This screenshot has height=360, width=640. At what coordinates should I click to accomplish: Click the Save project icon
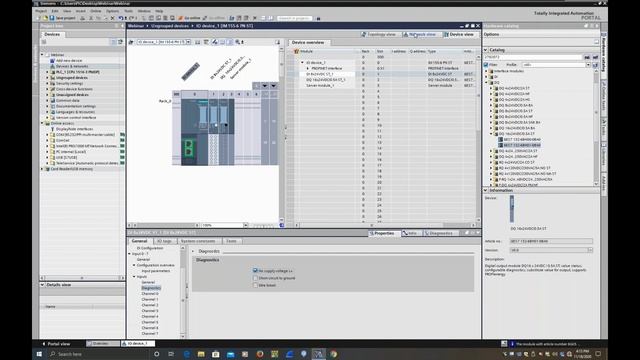(x=52, y=18)
